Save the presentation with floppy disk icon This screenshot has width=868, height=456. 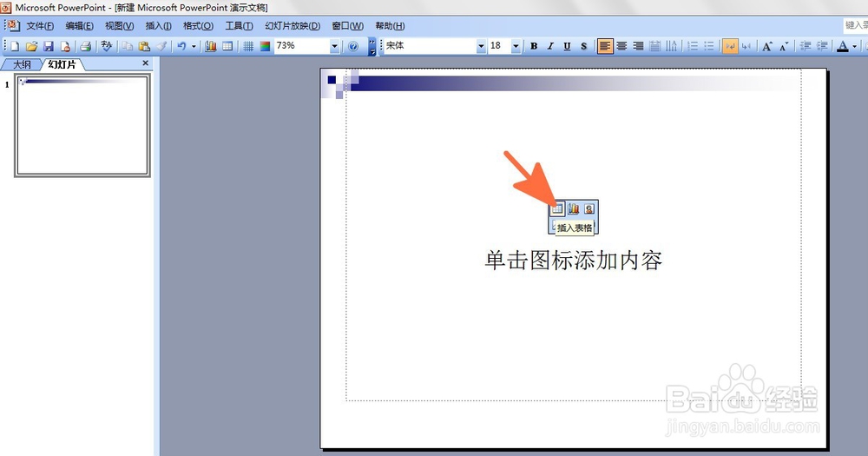point(48,46)
